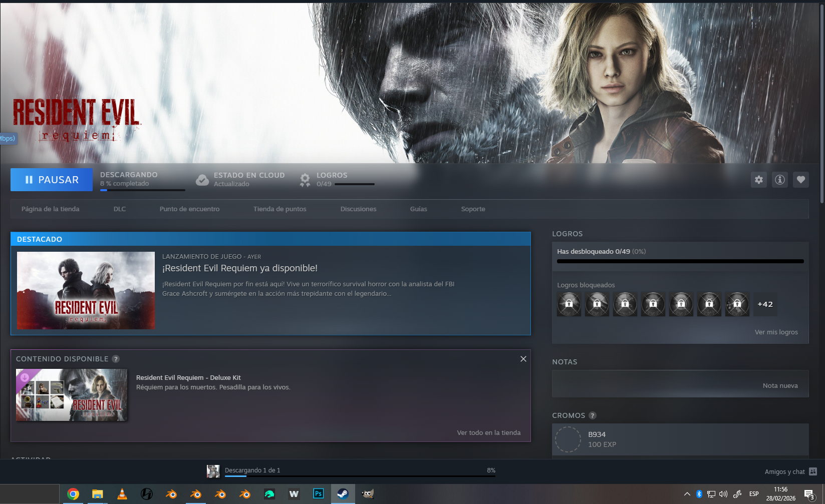Open the Deluxe Kit DLC thumbnail
The width and height of the screenshot is (825, 504).
(x=72, y=395)
